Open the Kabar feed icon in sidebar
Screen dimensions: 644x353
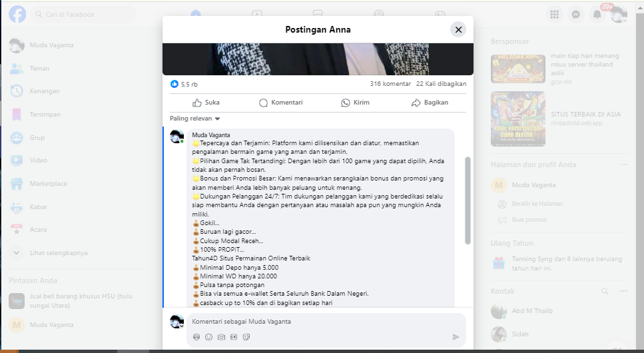pos(17,207)
